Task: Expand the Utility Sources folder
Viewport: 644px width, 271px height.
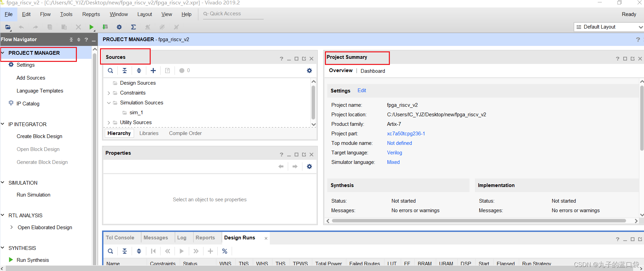Action: (x=109, y=122)
